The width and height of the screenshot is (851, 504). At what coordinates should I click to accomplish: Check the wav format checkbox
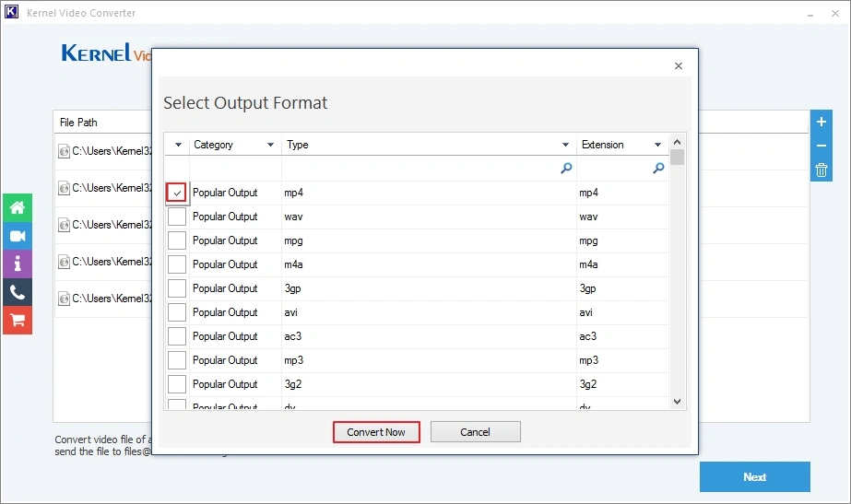click(177, 217)
